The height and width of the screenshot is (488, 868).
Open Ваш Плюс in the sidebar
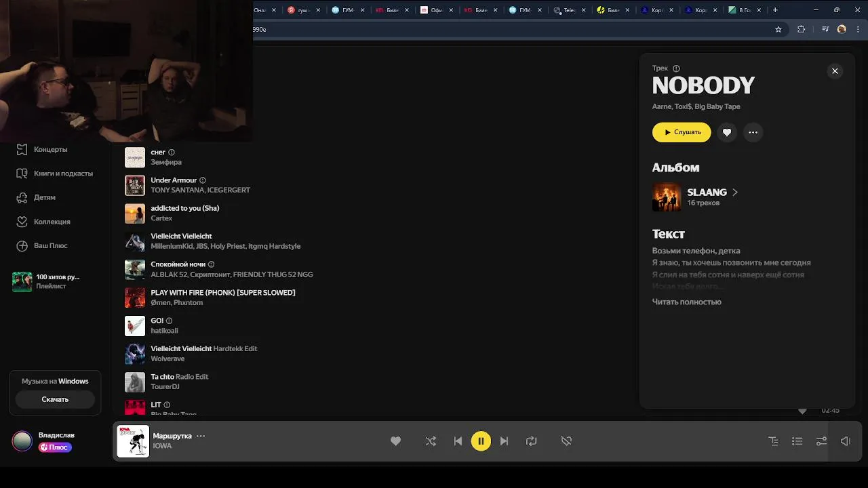(x=50, y=245)
